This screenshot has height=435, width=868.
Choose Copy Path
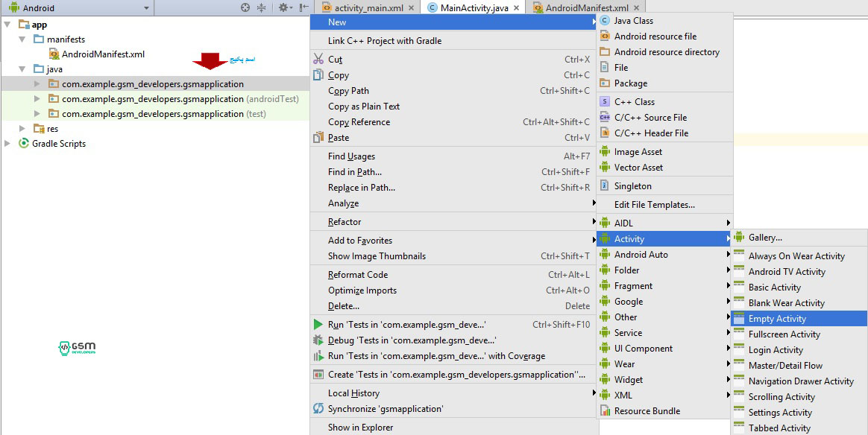(x=454, y=91)
